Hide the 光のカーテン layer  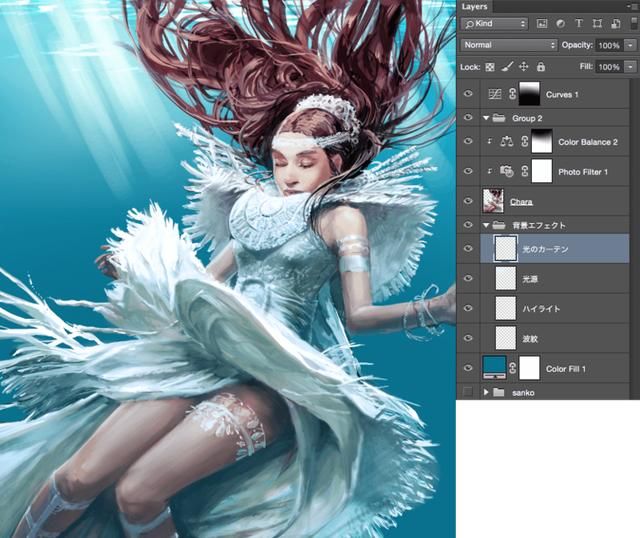[468, 248]
